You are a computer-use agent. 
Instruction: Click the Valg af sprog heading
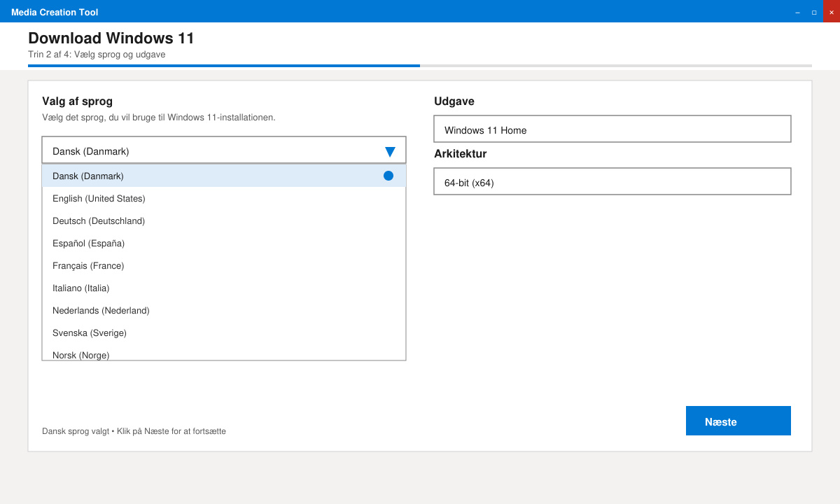(x=77, y=101)
